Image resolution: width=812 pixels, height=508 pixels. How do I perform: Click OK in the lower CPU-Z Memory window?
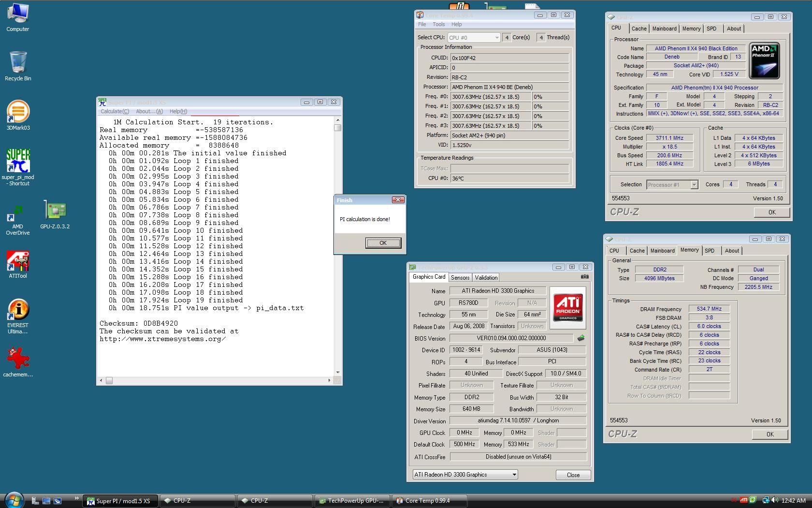770,434
